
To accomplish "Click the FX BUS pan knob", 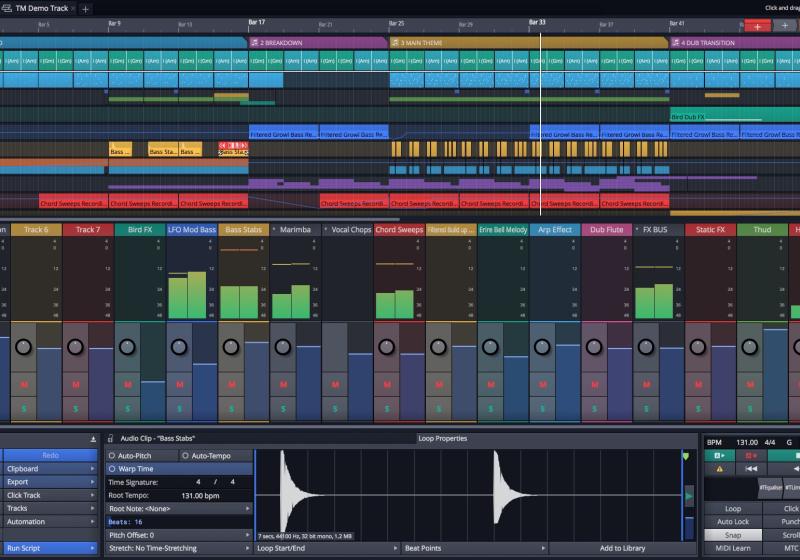I will (646, 347).
